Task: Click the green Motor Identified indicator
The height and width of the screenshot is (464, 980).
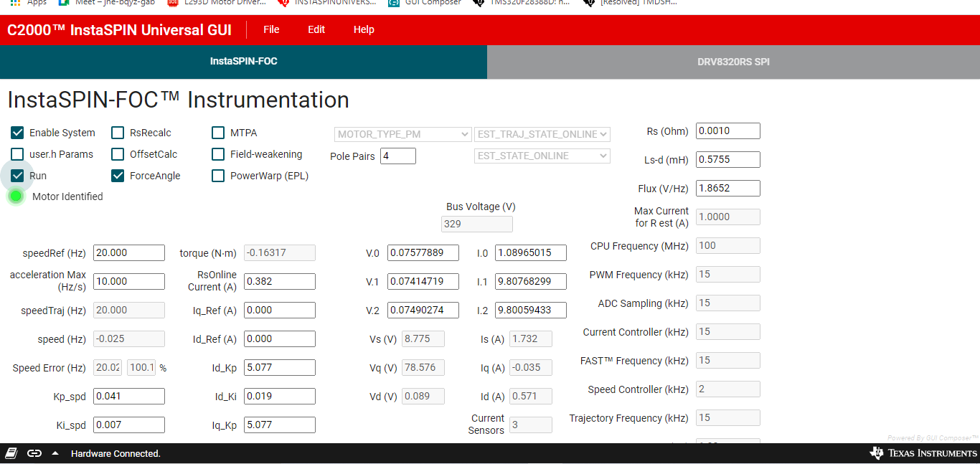Action: pos(16,197)
